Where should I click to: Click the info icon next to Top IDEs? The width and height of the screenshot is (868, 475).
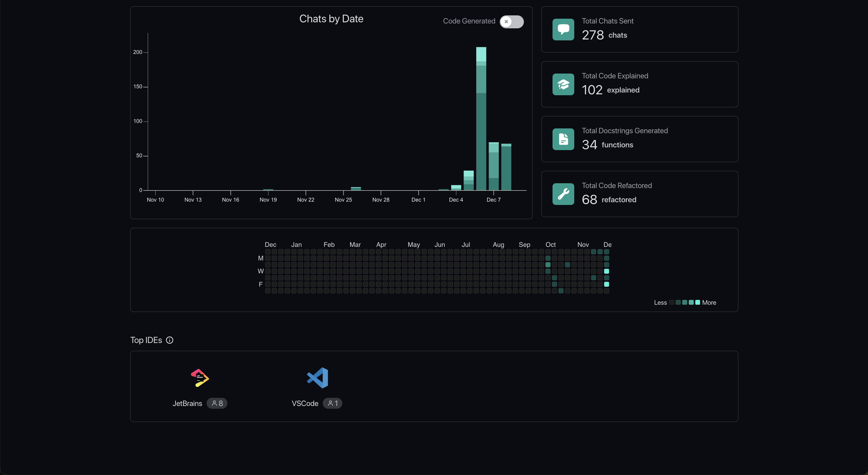[169, 340]
